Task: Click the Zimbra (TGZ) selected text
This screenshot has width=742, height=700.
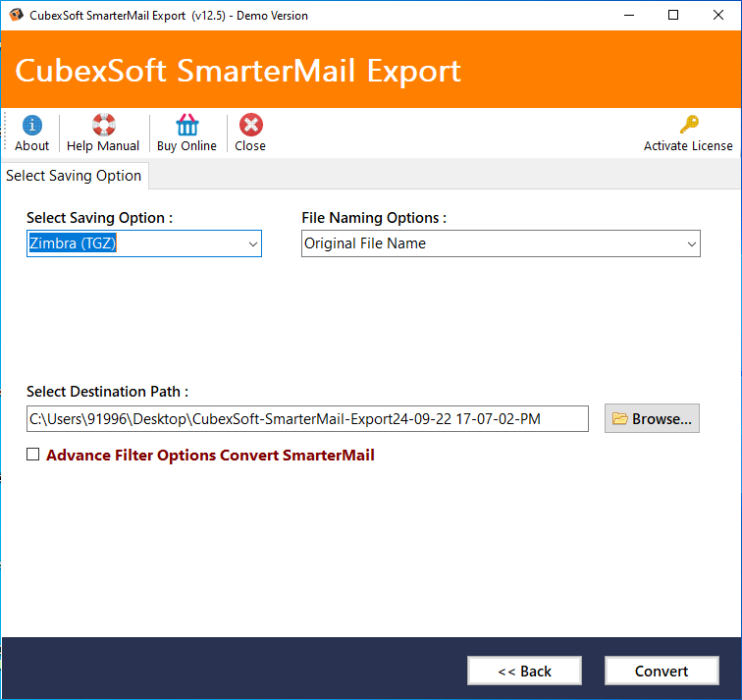Action: pos(73,243)
